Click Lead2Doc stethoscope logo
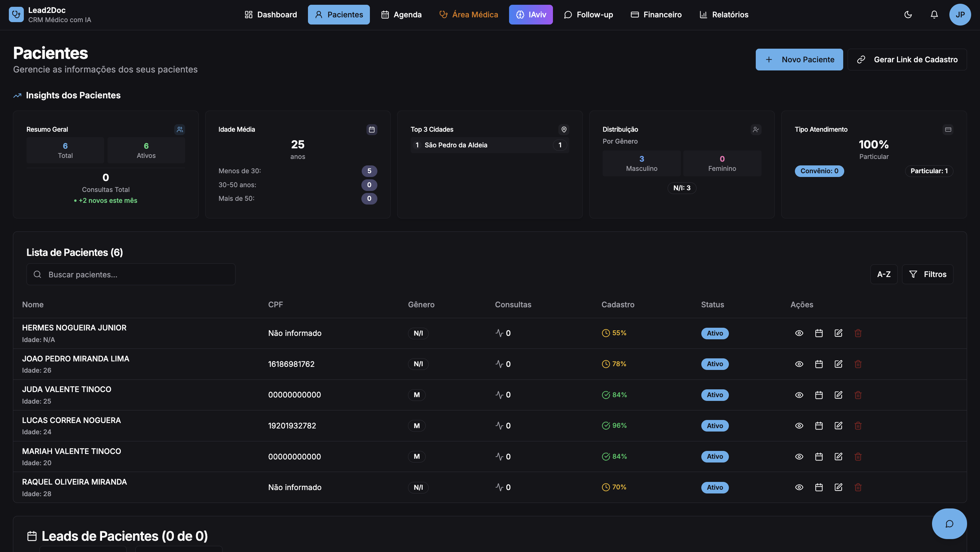Viewport: 980px width, 552px height. pos(16,14)
